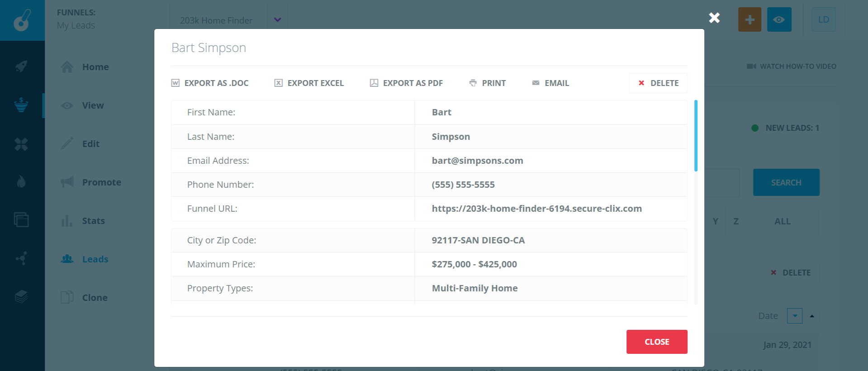
Task: Click the red CLOSE button
Action: [x=657, y=342]
